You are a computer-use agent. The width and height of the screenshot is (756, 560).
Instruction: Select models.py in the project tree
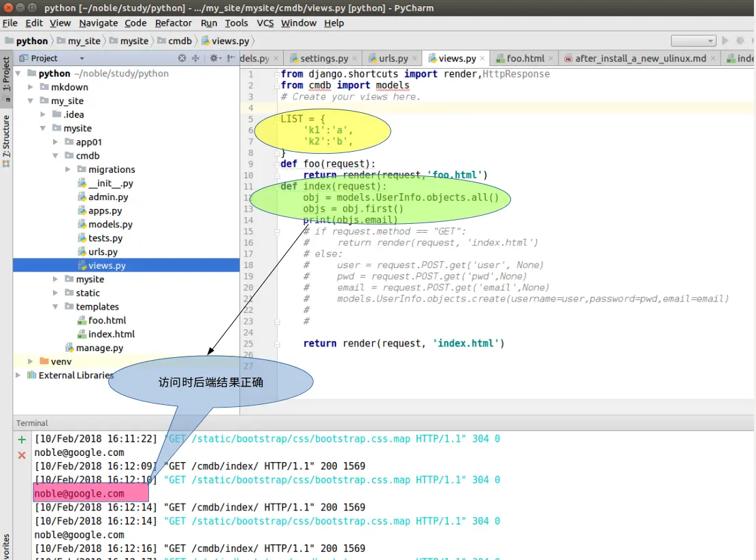pos(110,225)
